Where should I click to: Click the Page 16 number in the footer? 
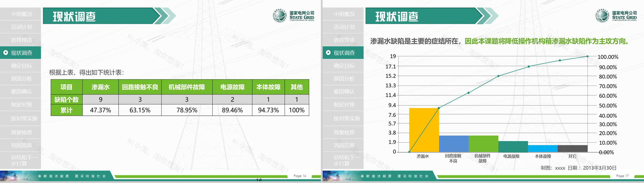tap(300, 176)
